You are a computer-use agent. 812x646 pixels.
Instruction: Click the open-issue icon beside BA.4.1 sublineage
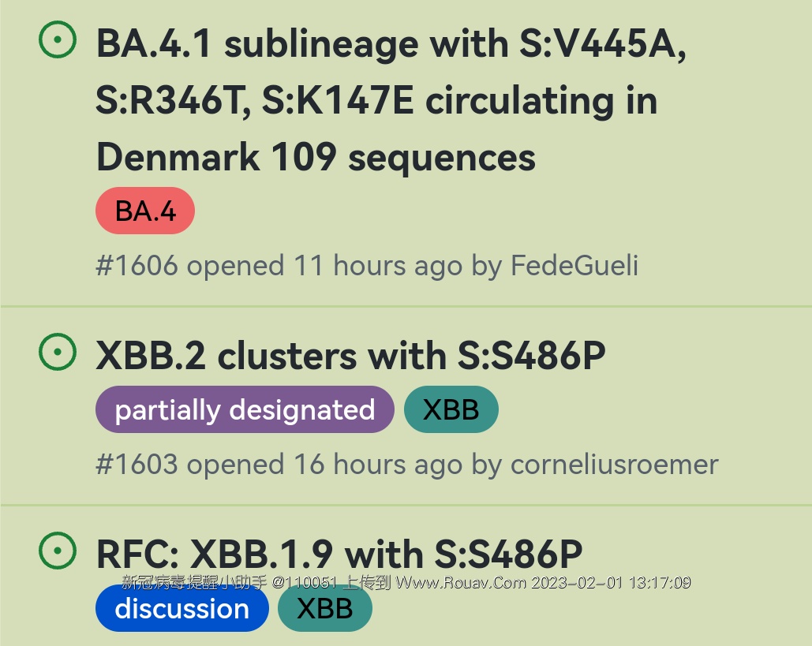point(58,40)
